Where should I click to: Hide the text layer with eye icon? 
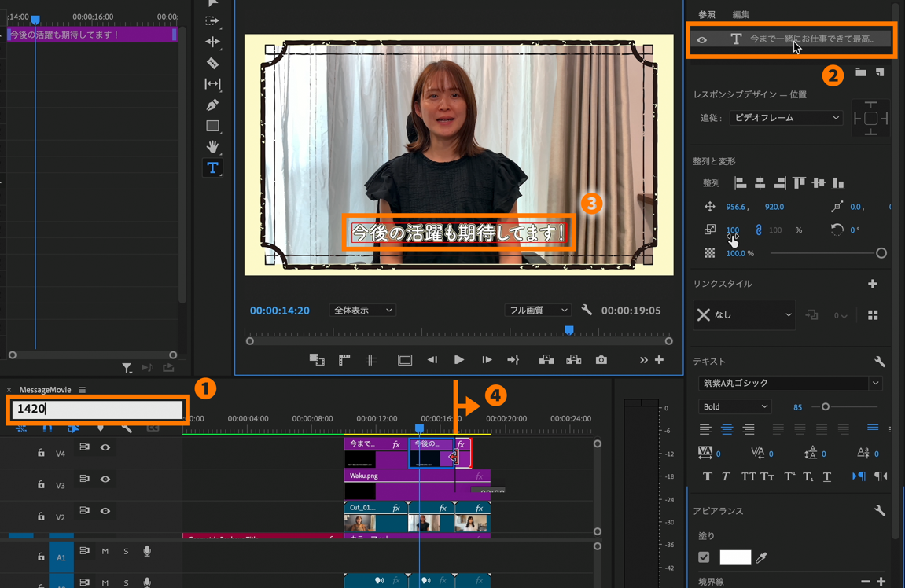pos(702,39)
